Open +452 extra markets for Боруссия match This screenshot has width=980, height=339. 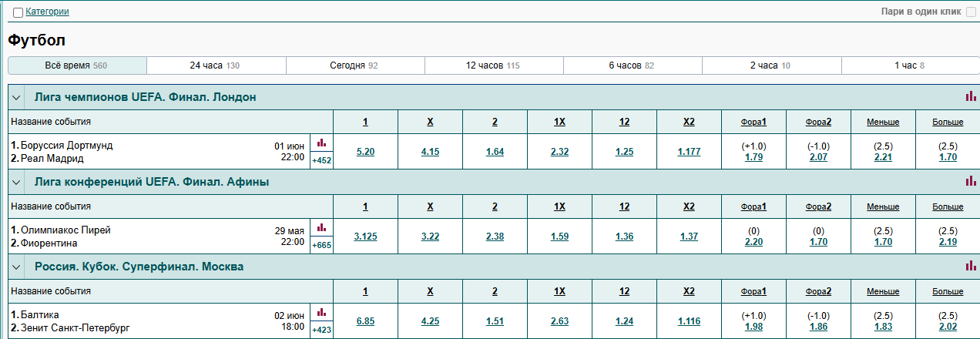(x=321, y=161)
